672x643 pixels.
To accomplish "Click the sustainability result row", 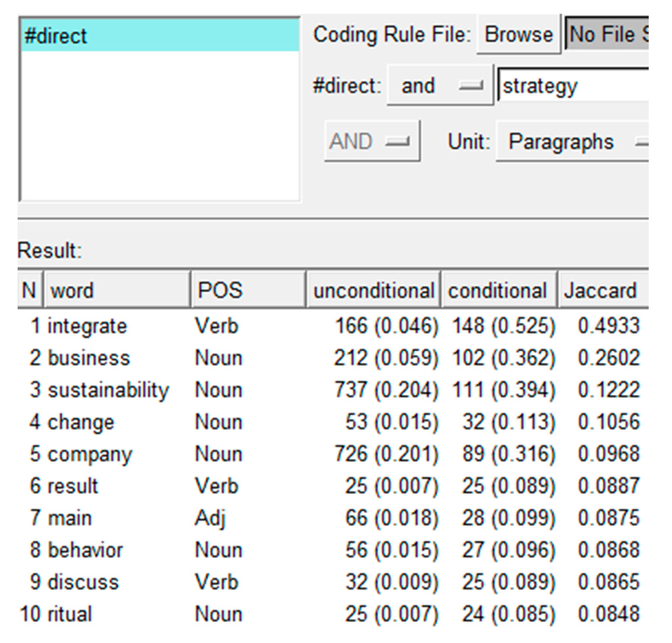I will 108,390.
